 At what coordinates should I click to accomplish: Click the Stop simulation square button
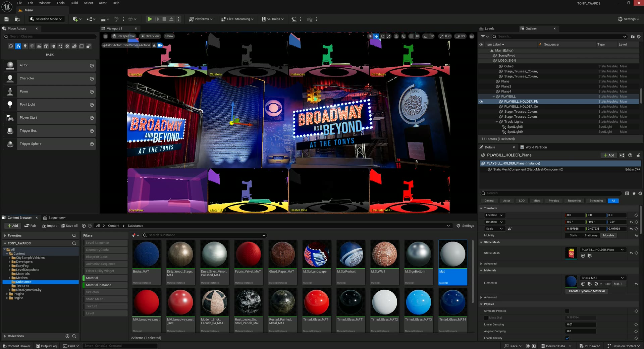[x=164, y=19]
